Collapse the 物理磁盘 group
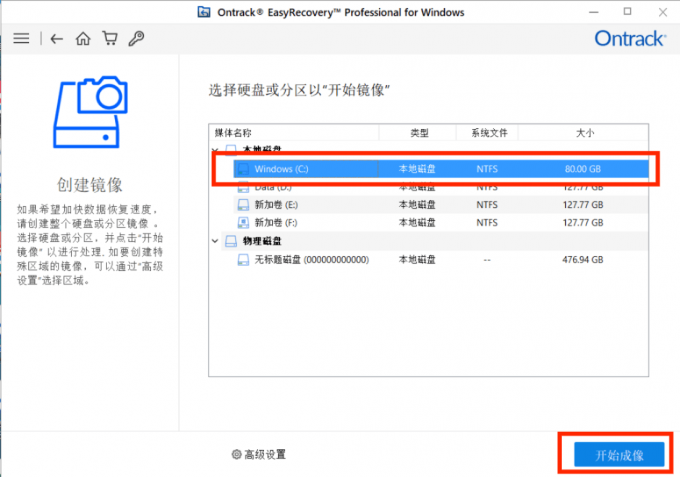The width and height of the screenshot is (680, 477). (x=215, y=241)
